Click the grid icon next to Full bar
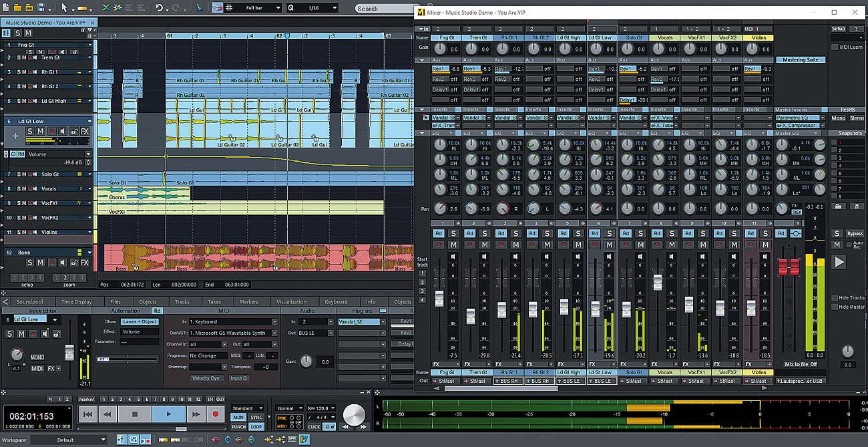The width and height of the screenshot is (868, 447). pos(229,7)
